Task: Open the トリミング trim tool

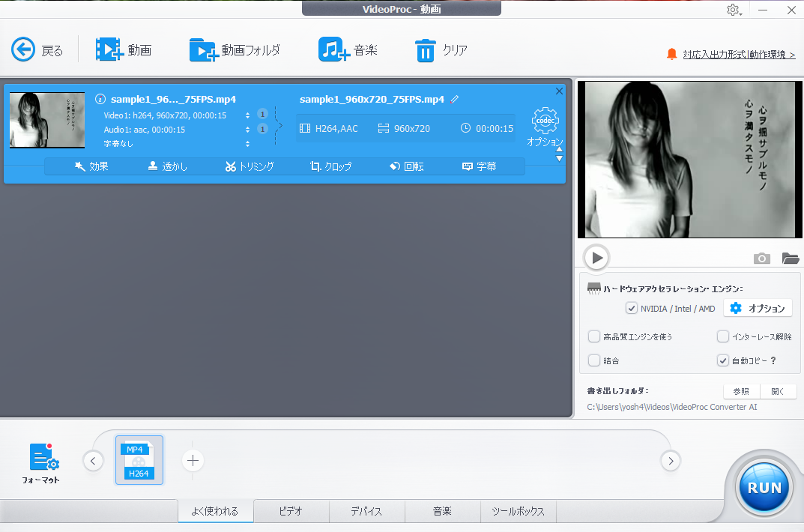Action: [x=250, y=166]
